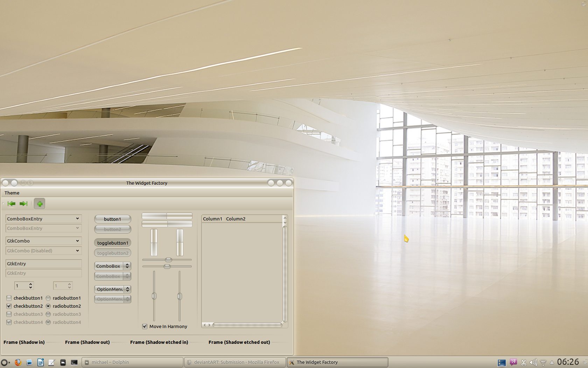Launch Firefox from the panel
The width and height of the screenshot is (588, 368).
click(18, 362)
